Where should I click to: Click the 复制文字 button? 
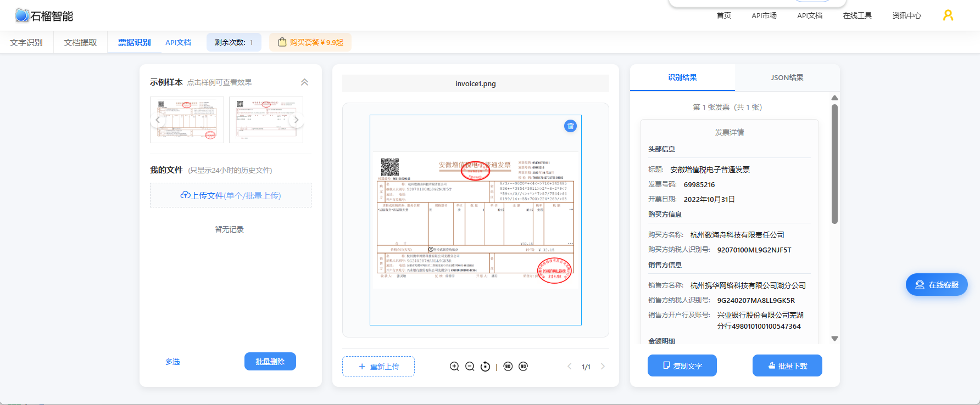[x=682, y=365]
